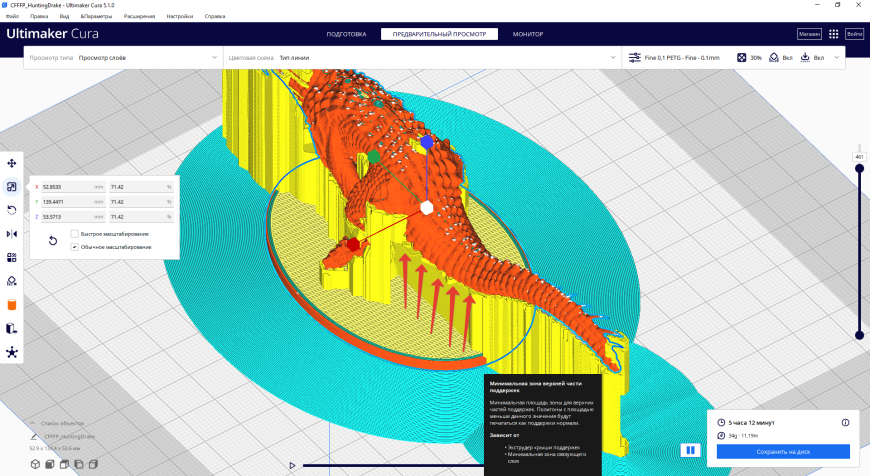Image resolution: width=870 pixels, height=476 pixels.
Task: Open the Настройки menu
Action: 180,16
